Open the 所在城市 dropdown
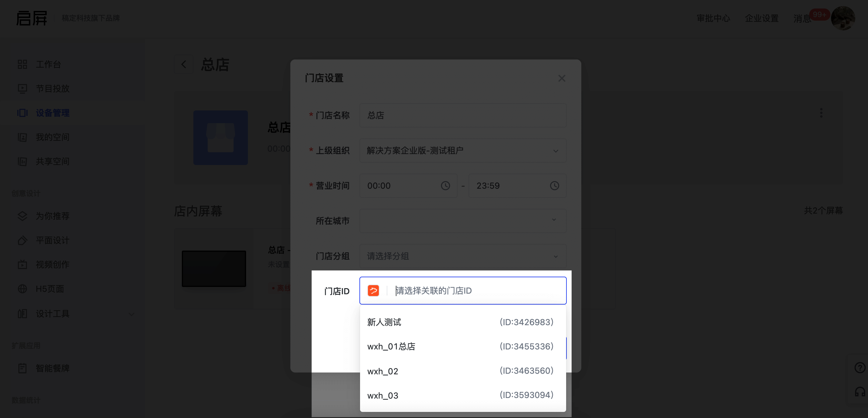 [463, 221]
